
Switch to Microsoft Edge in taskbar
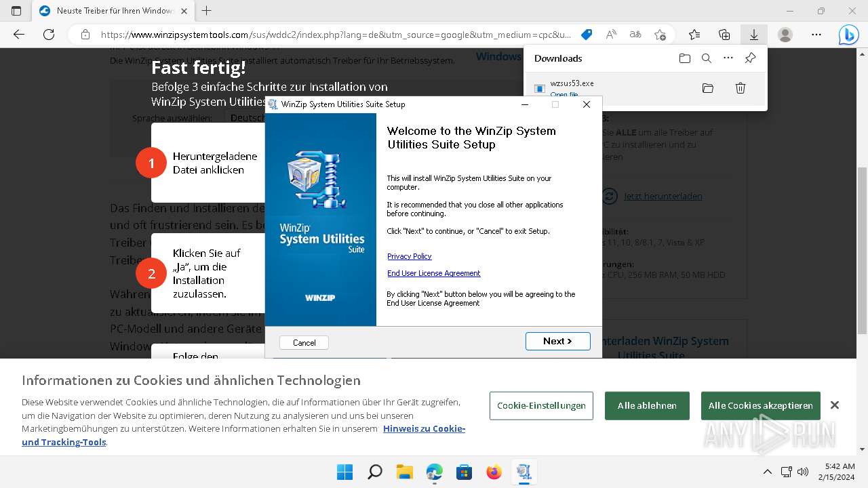(434, 472)
